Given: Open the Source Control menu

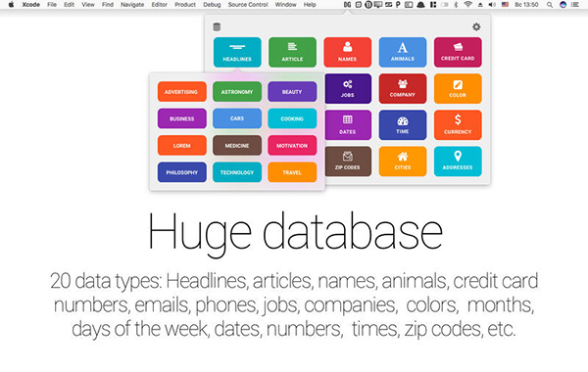Looking at the screenshot, I should pos(248,5).
